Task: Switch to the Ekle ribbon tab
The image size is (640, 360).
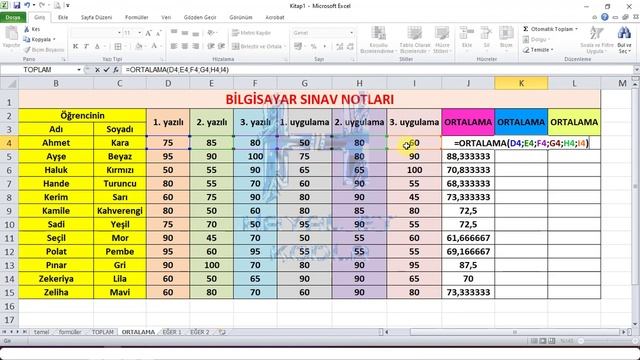Action: (x=63, y=18)
